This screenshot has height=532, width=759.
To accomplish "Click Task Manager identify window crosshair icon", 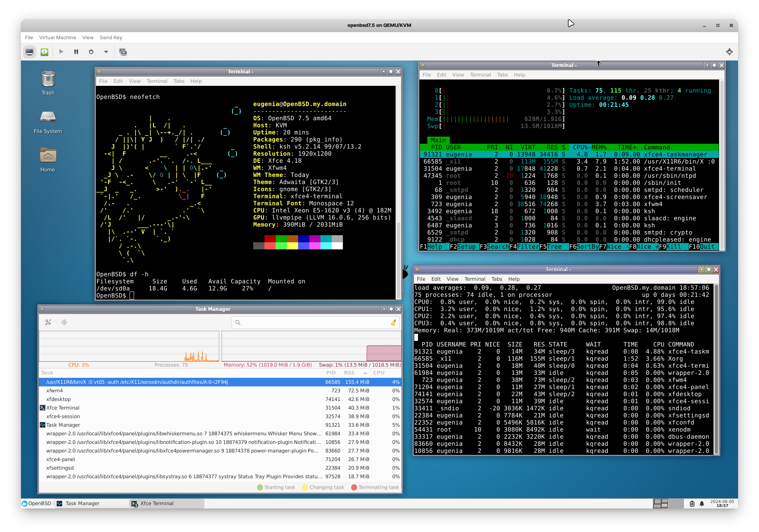I will [x=64, y=322].
